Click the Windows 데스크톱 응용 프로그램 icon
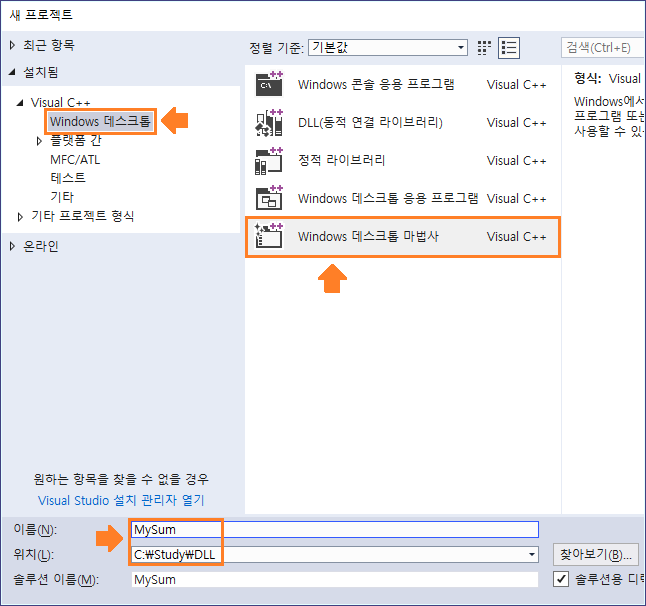 pyautogui.click(x=269, y=198)
